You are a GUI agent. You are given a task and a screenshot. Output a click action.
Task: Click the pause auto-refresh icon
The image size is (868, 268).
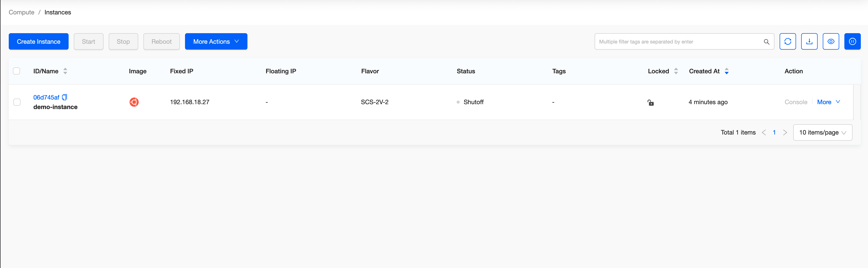(852, 41)
